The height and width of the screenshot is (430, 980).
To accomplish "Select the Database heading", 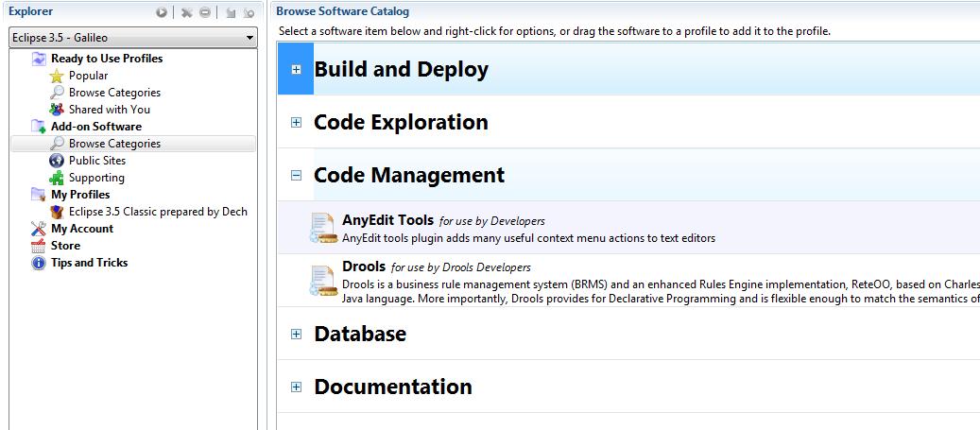I will coord(360,334).
